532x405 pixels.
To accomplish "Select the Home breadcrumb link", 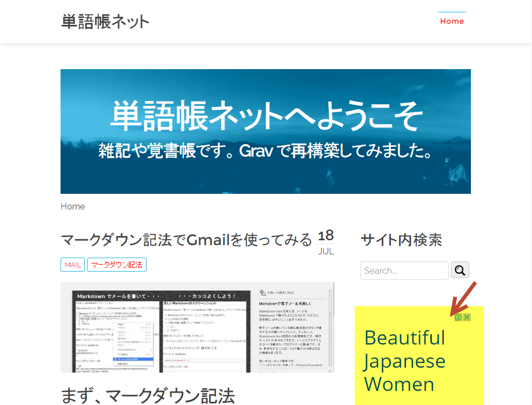I will [72, 206].
